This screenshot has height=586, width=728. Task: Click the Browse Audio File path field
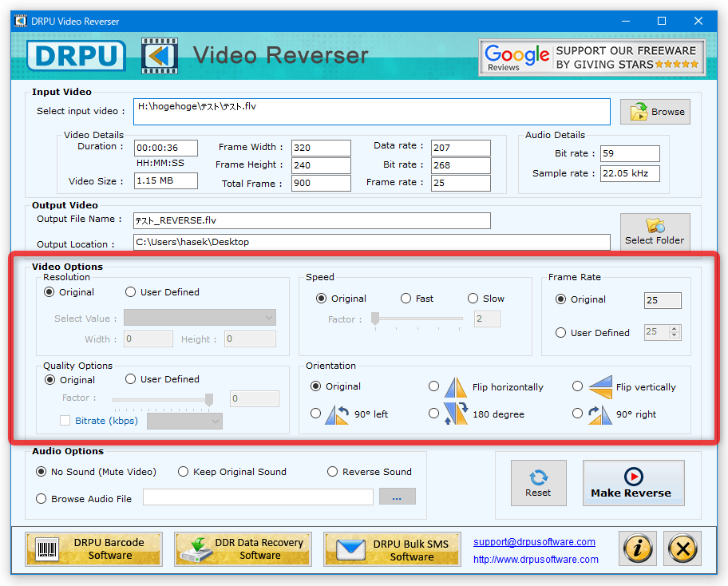point(258,497)
